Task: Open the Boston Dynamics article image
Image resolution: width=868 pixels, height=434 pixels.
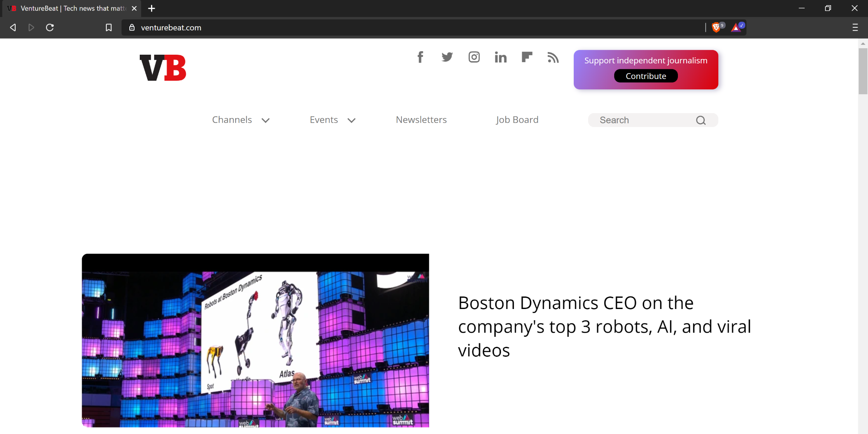Action: [255, 340]
